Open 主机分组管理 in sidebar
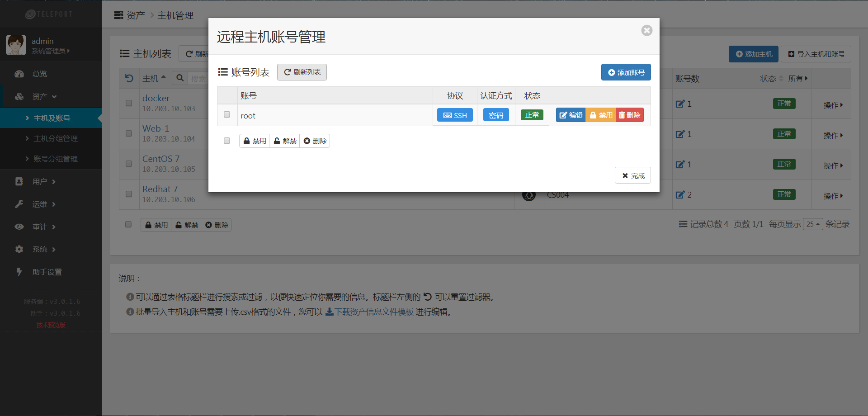The height and width of the screenshot is (416, 868). click(51, 138)
